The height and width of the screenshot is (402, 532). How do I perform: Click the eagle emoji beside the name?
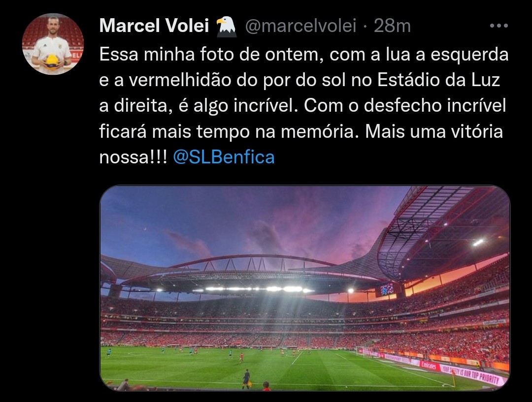[x=226, y=27]
